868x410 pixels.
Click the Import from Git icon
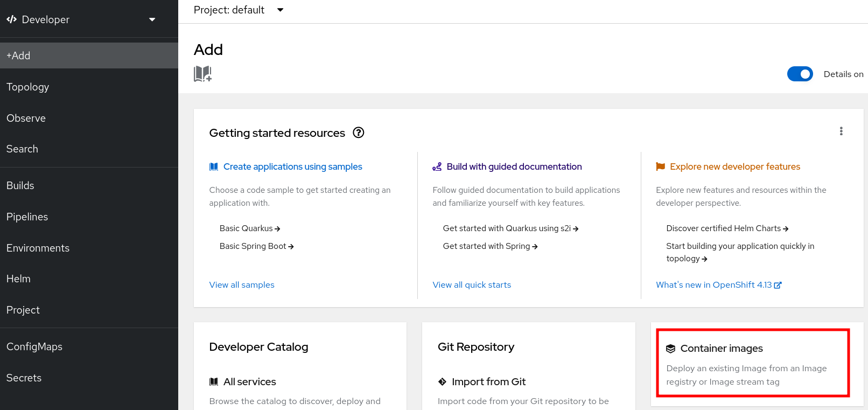pos(442,382)
